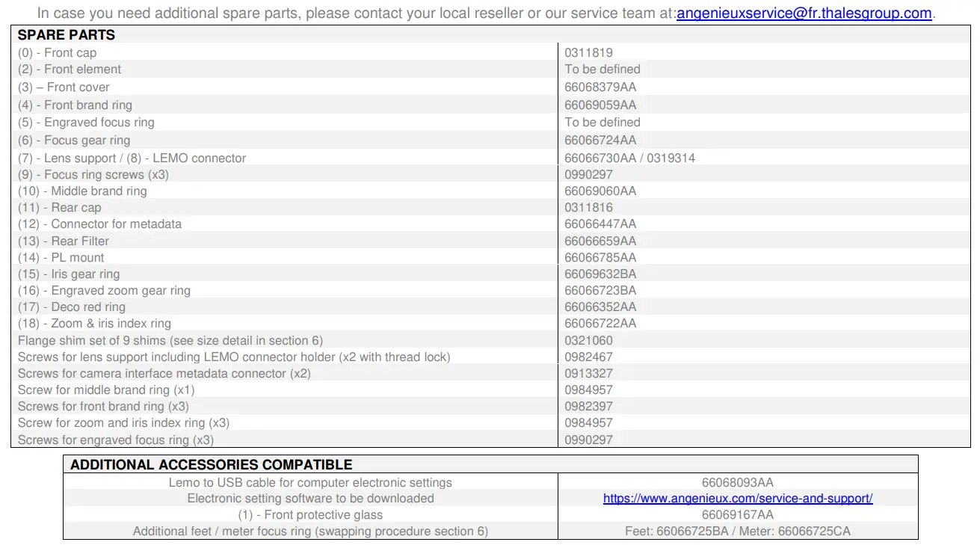
Task: Select the "(14) - PL mount" label
Action: (61, 258)
